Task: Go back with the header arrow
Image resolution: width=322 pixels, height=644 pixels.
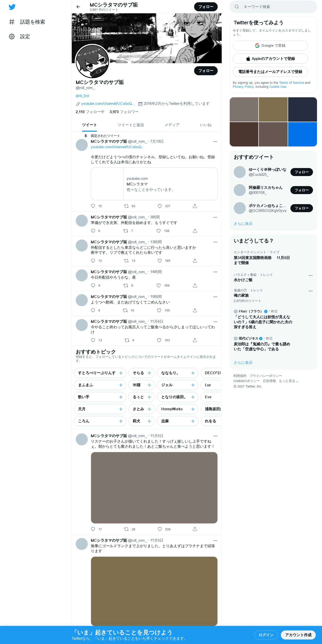Action: (x=78, y=7)
